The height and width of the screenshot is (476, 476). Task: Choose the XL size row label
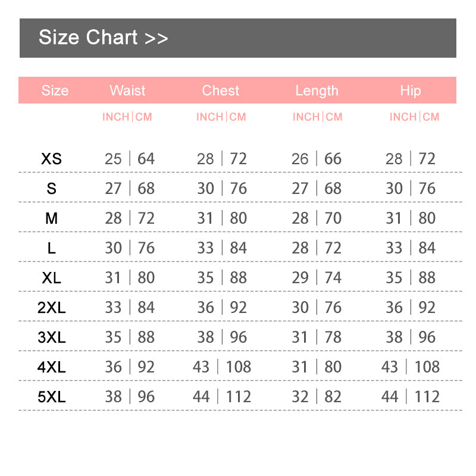point(52,278)
